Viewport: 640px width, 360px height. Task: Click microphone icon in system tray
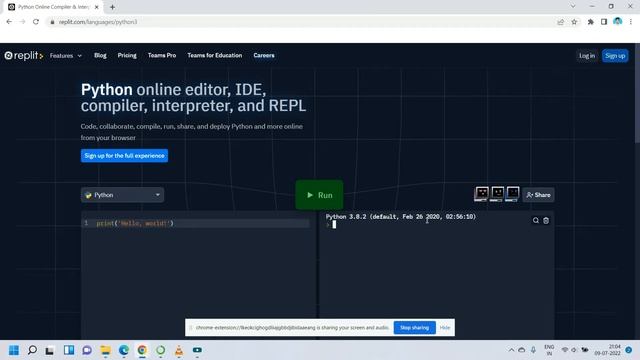pyautogui.click(x=533, y=350)
